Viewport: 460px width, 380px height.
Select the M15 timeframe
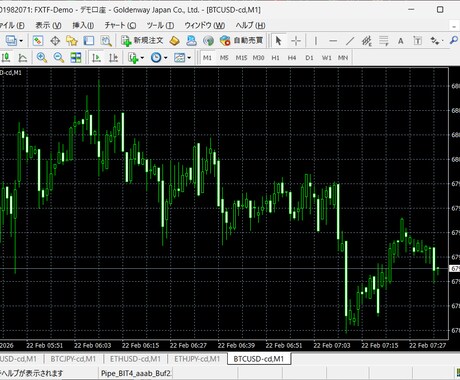tap(241, 58)
